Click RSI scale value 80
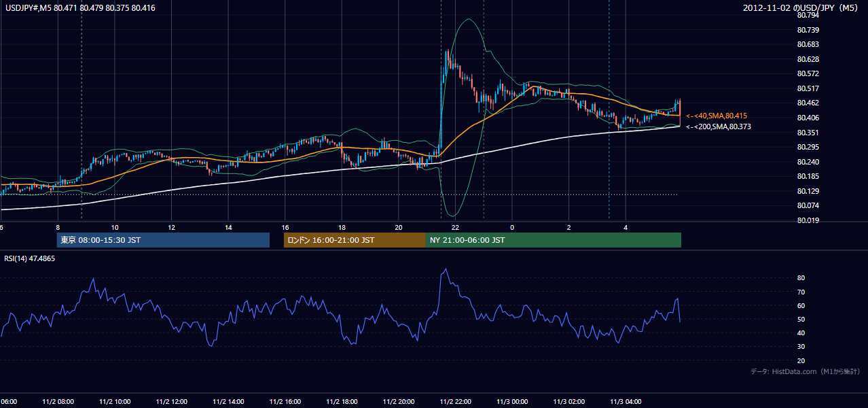The width and height of the screenshot is (868, 408). (x=801, y=278)
